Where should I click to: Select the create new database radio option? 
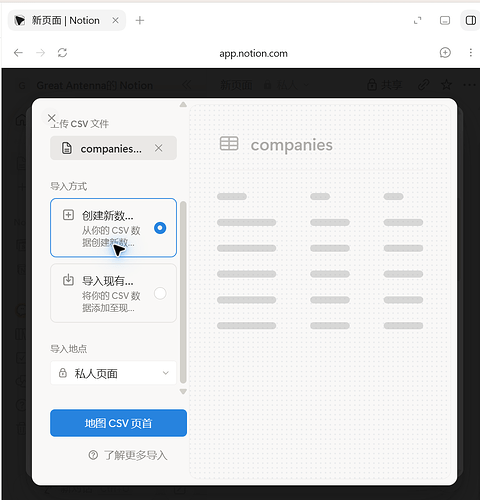pos(160,228)
